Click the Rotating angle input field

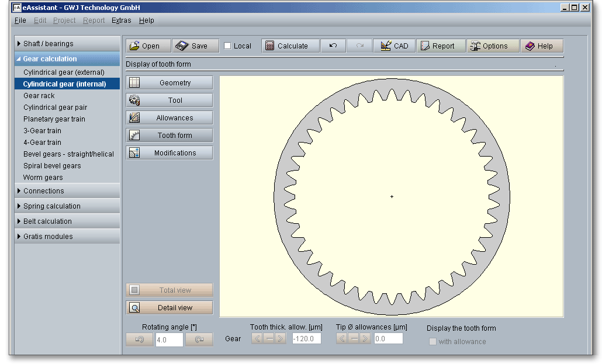tap(169, 339)
